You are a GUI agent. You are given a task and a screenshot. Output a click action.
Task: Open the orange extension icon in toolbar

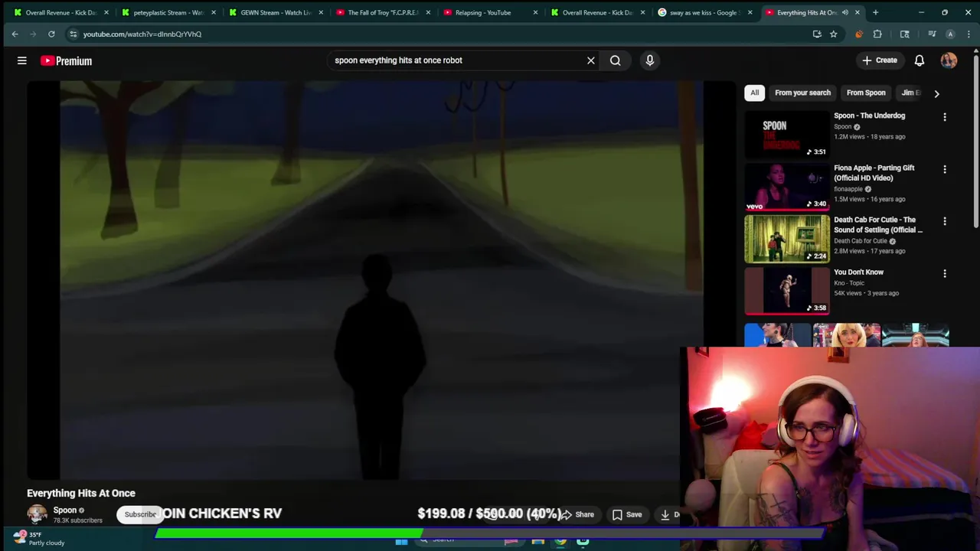(x=859, y=34)
